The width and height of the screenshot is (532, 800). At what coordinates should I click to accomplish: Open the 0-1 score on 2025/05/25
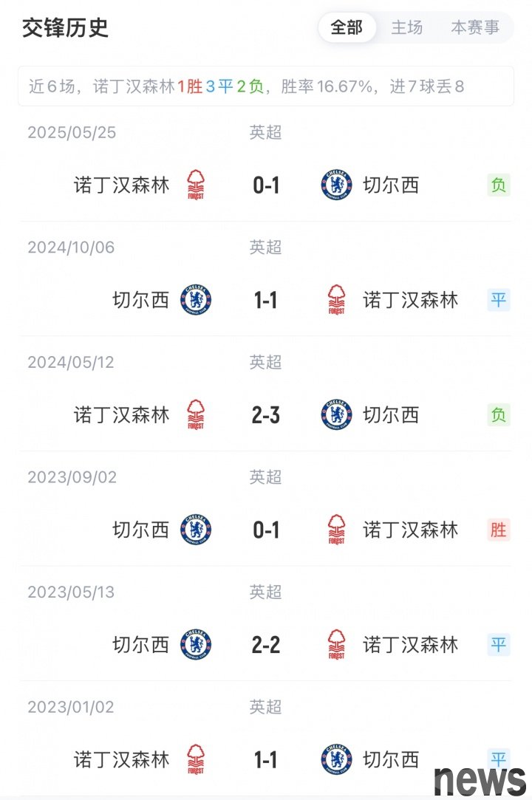tap(266, 185)
